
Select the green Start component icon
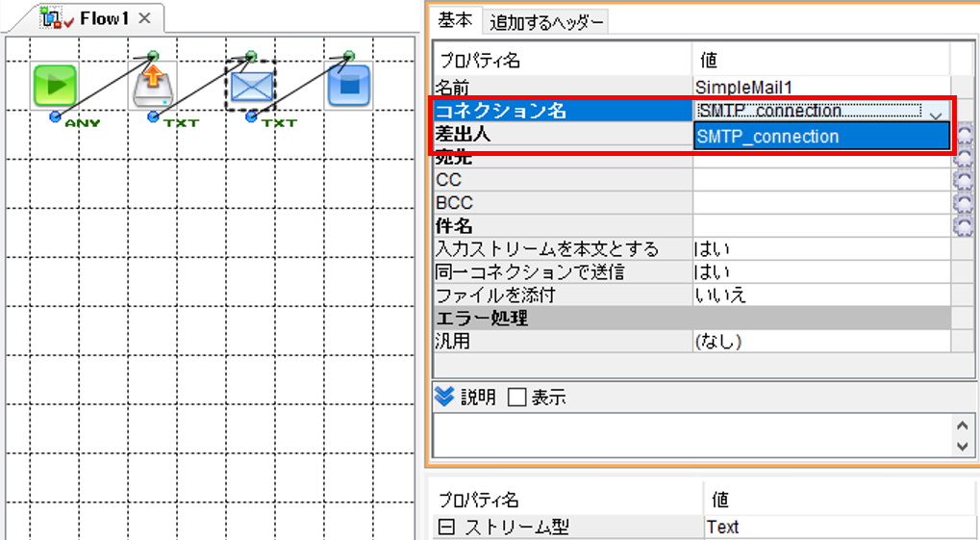(55, 86)
